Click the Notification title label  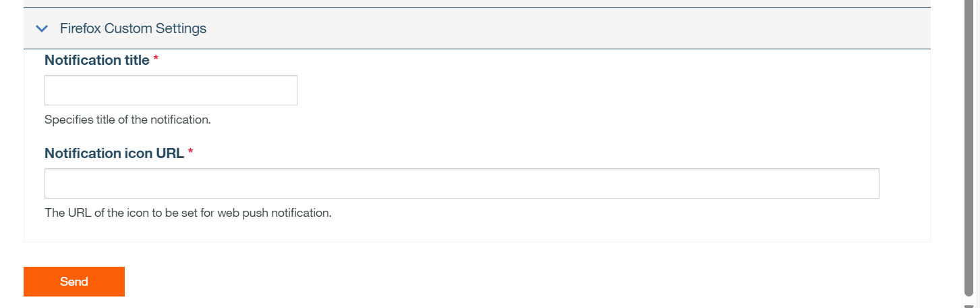click(x=96, y=60)
